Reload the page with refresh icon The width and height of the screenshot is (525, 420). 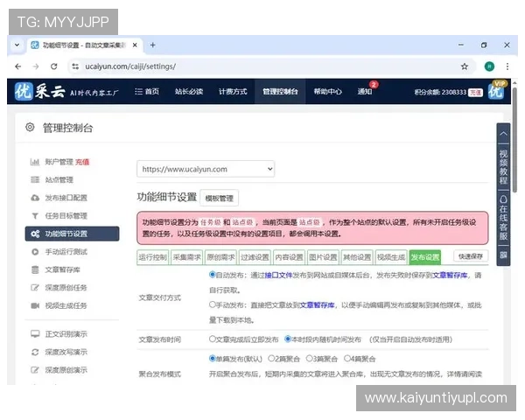coord(54,66)
